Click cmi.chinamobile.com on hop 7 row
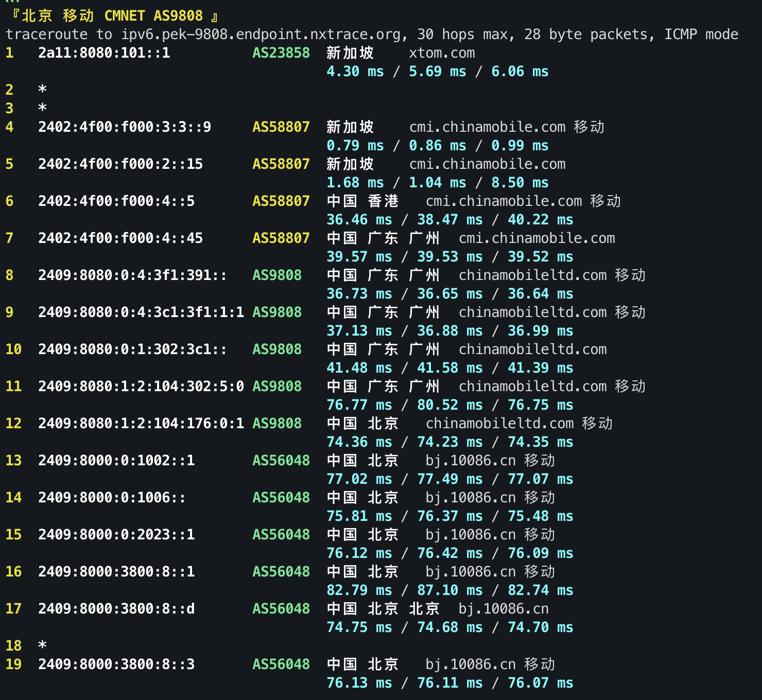The image size is (762, 700). tap(536, 238)
